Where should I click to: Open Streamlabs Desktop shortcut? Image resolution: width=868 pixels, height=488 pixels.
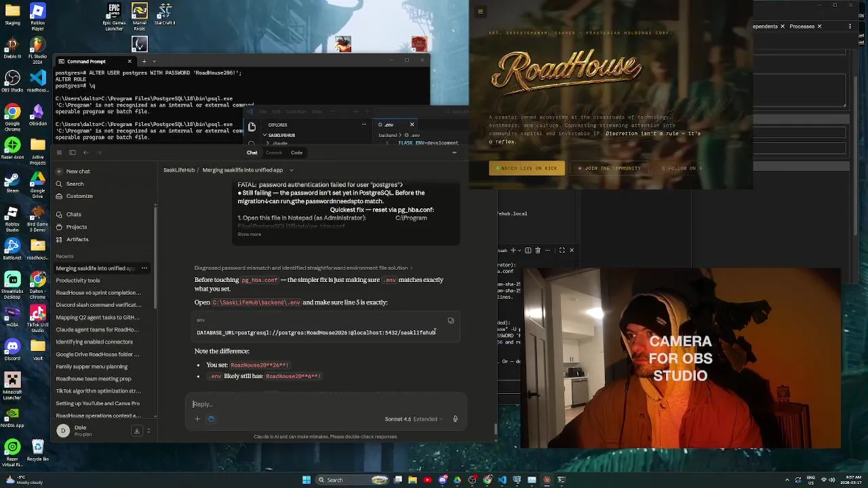12,285
